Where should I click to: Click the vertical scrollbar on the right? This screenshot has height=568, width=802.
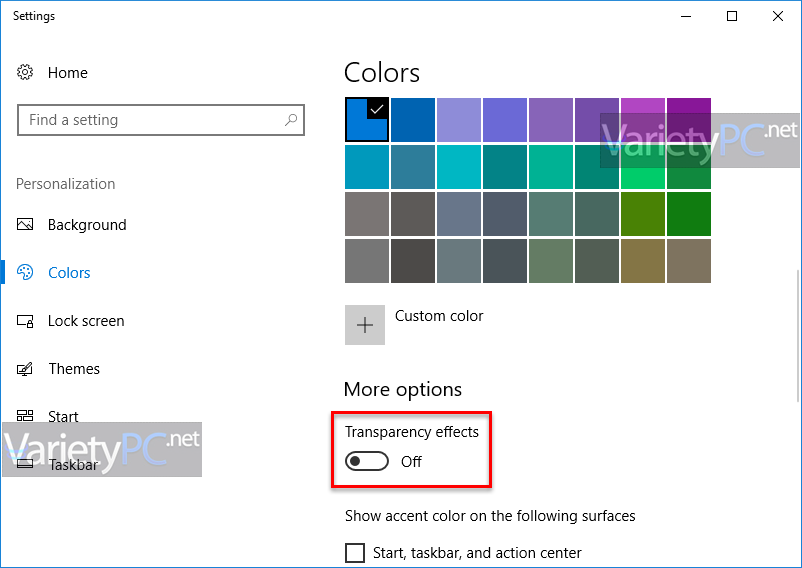(x=798, y=335)
